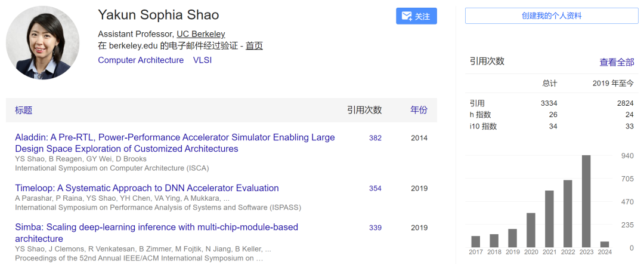The height and width of the screenshot is (264, 644).
Task: Click the 2019 bar in citation chart
Action: coord(513,238)
